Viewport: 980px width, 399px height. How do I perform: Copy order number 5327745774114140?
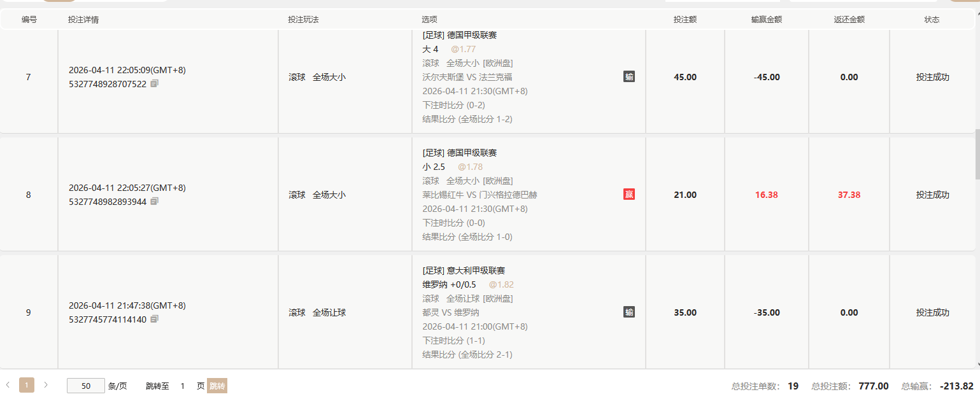154,319
